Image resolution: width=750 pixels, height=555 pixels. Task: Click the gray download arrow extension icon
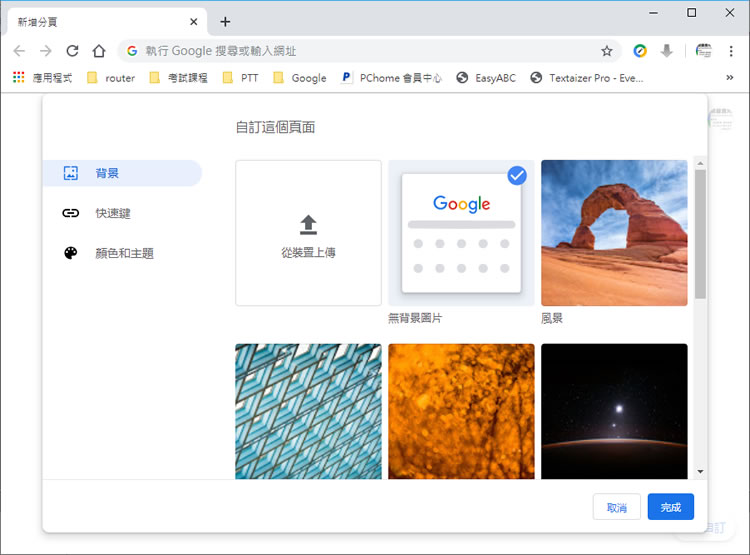667,51
